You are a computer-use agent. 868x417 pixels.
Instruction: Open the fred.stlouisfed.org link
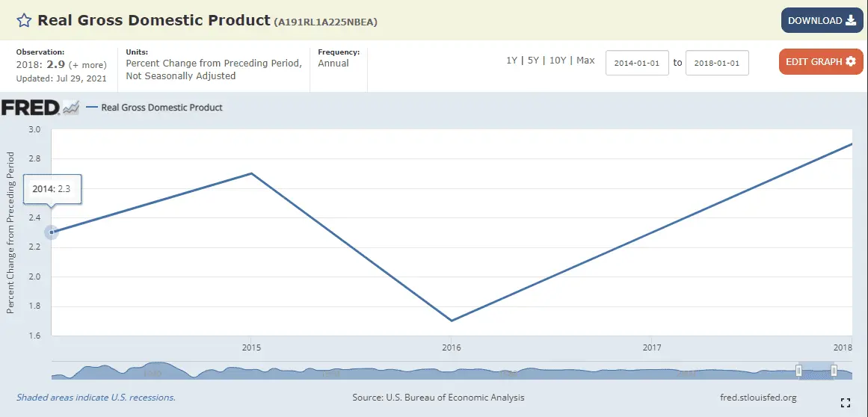click(x=756, y=398)
